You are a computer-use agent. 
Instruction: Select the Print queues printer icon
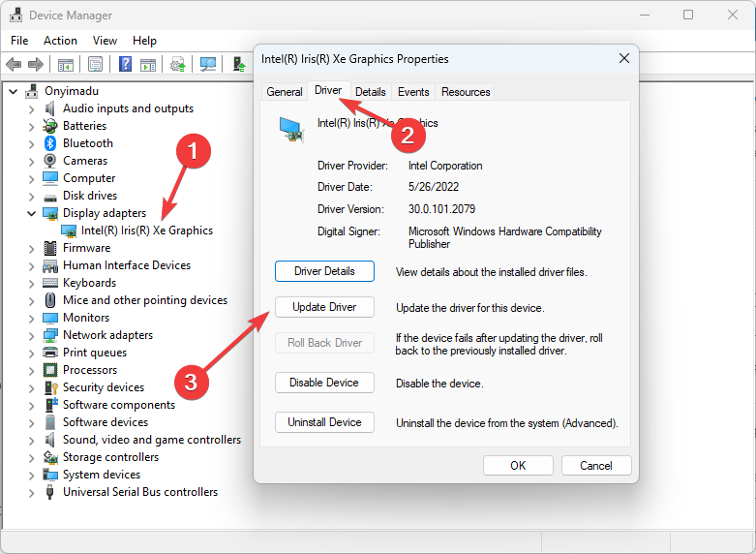50,352
